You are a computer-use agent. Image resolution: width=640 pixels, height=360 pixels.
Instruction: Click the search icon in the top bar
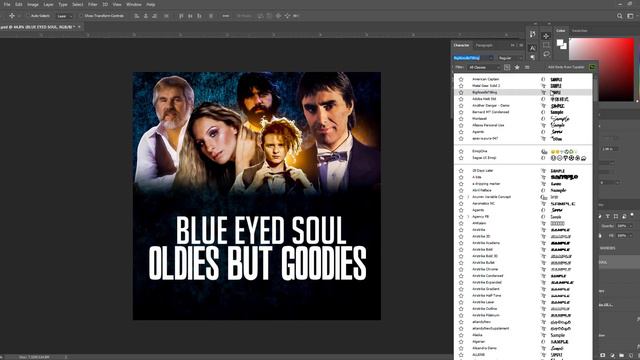pos(620,16)
